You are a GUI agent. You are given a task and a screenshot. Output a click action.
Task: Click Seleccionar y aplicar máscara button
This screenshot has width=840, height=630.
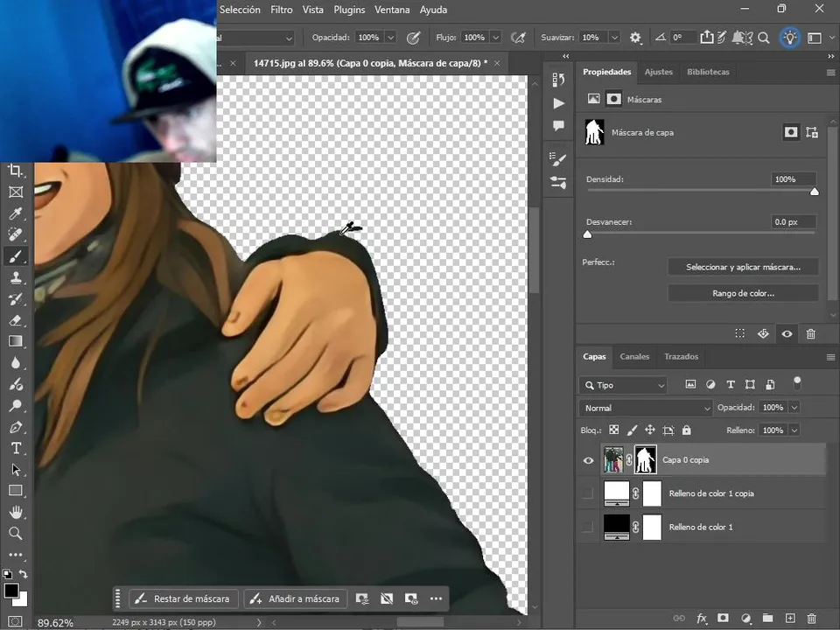tap(743, 267)
